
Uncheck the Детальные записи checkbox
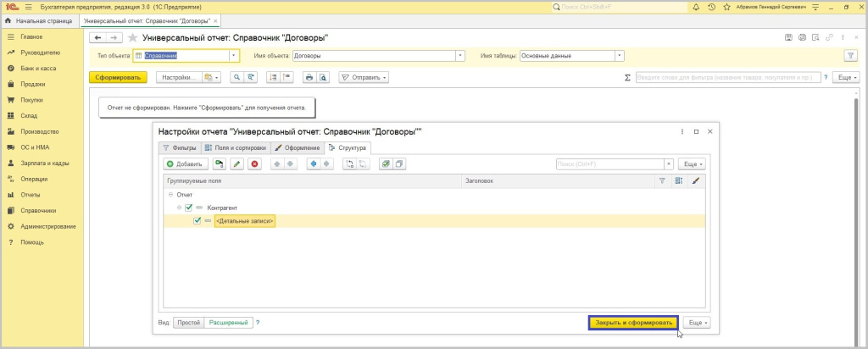198,220
